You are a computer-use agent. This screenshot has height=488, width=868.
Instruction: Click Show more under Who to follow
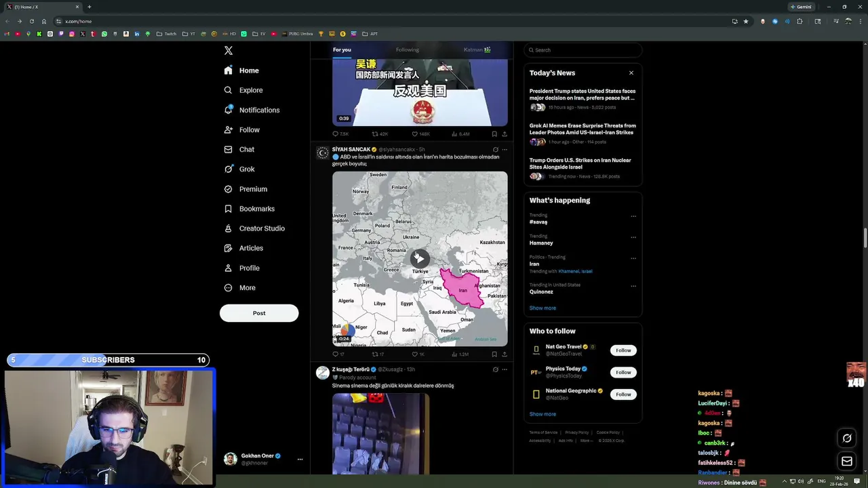point(542,414)
